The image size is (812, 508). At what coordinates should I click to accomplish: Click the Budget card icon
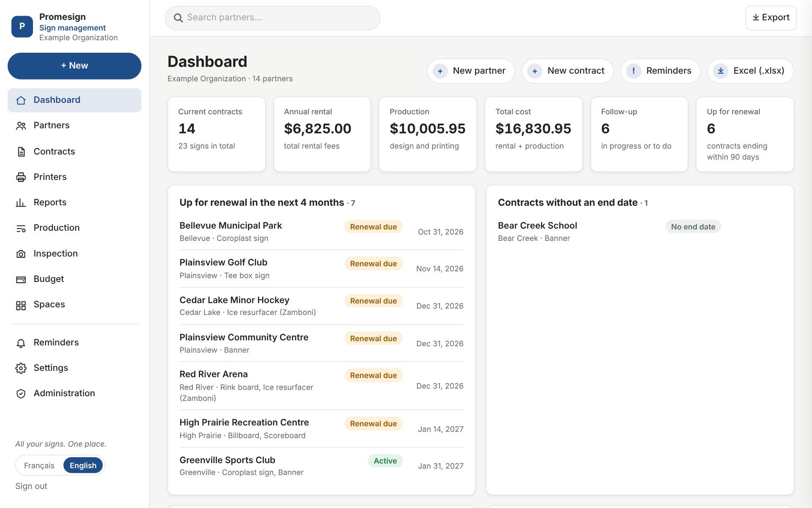coord(21,279)
